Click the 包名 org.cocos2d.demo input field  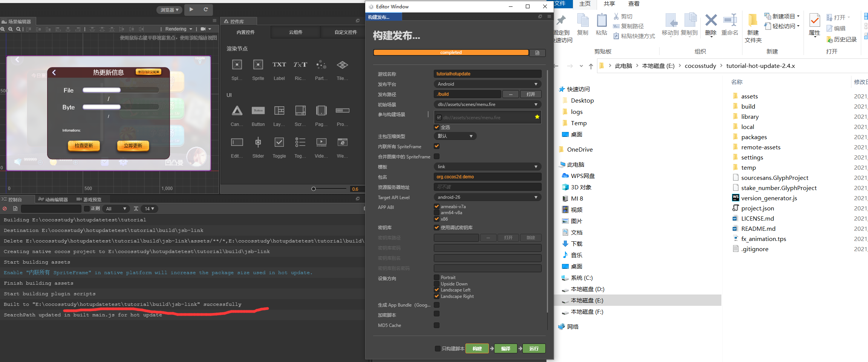click(x=488, y=177)
